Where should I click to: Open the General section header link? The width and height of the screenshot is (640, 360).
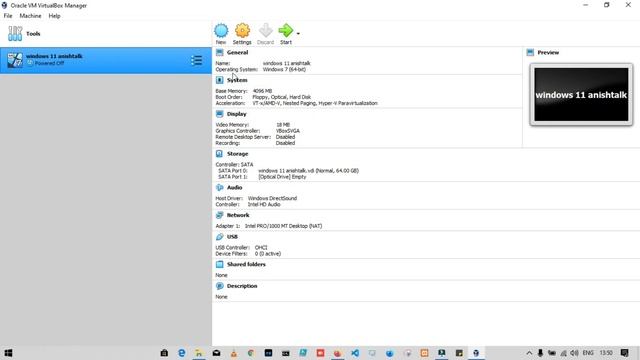coord(238,52)
